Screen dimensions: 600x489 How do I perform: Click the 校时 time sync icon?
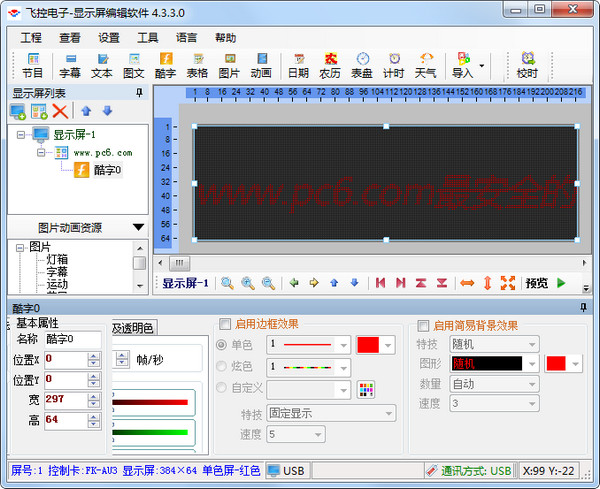(527, 65)
